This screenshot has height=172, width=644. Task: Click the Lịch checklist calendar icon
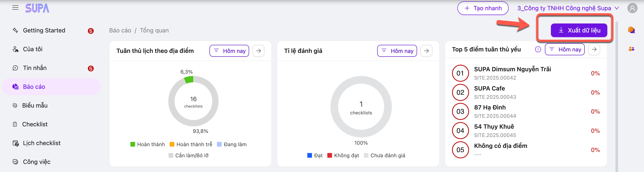[x=16, y=143]
